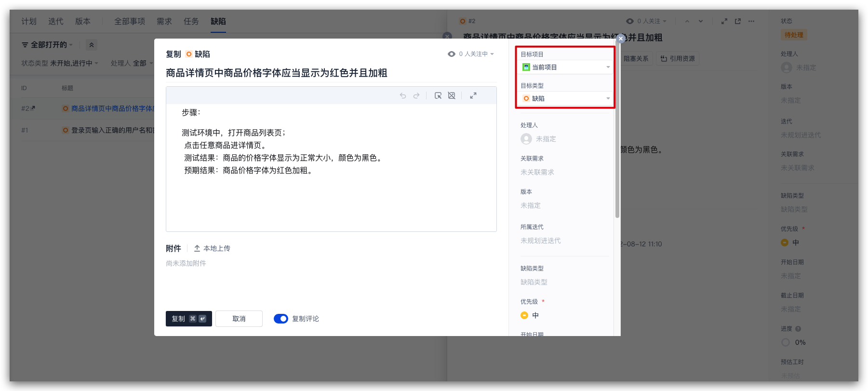
Task: Close the copy dialog with the X
Action: coord(621,39)
